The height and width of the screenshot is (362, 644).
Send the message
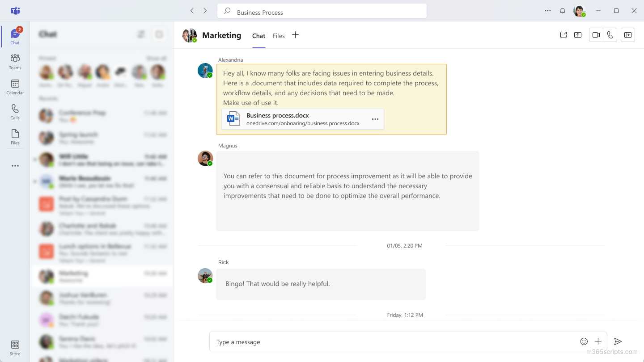click(x=618, y=341)
